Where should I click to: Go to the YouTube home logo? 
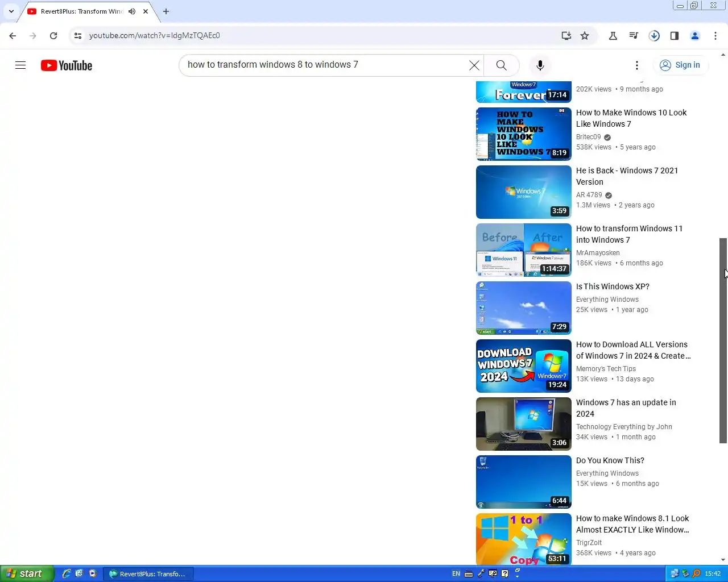tap(67, 65)
